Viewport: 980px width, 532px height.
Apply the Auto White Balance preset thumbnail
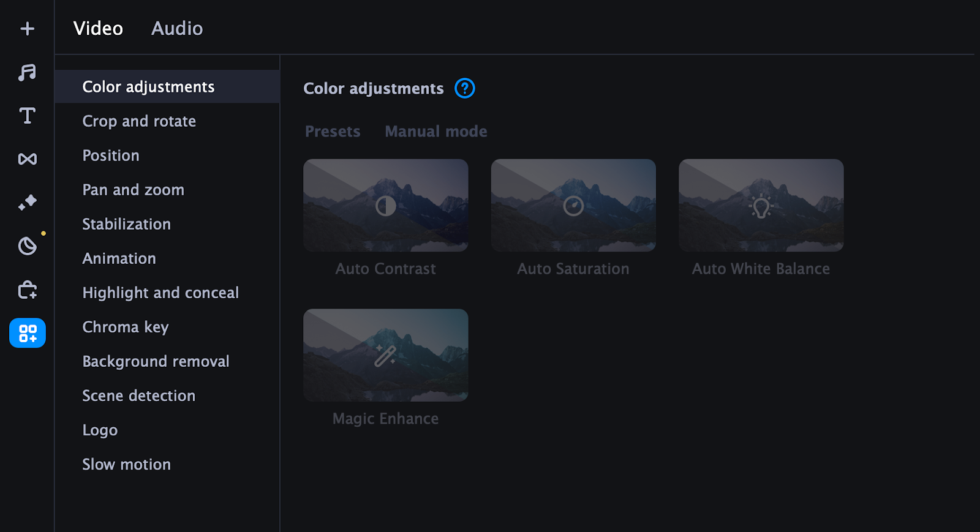pyautogui.click(x=761, y=205)
